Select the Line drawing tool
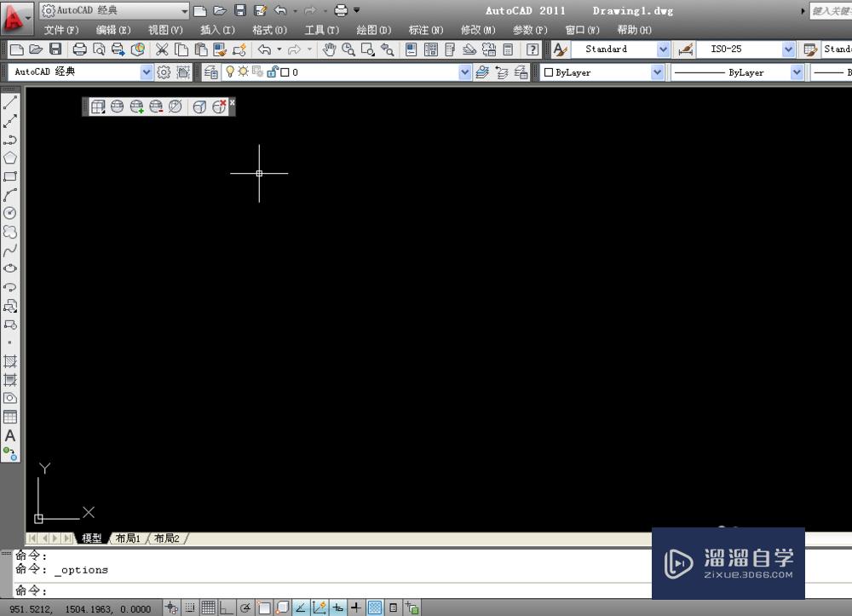 [10, 102]
